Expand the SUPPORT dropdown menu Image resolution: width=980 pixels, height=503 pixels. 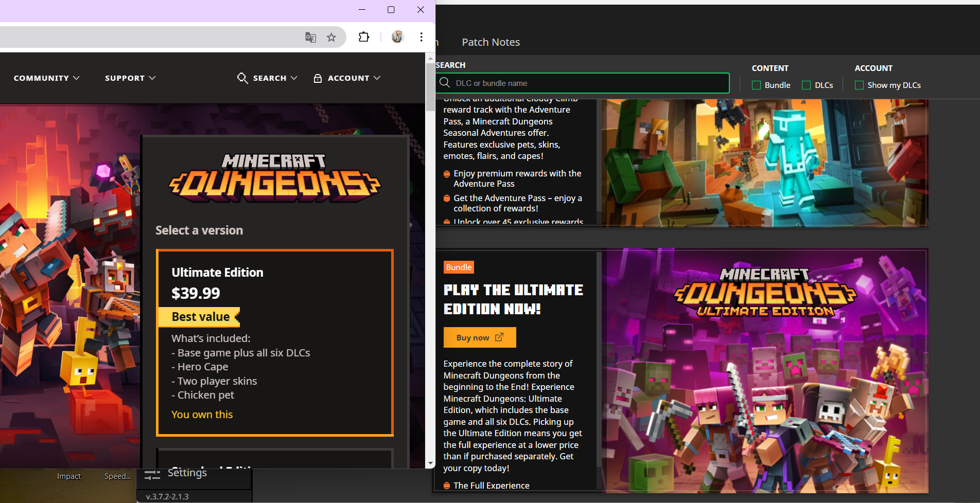130,78
